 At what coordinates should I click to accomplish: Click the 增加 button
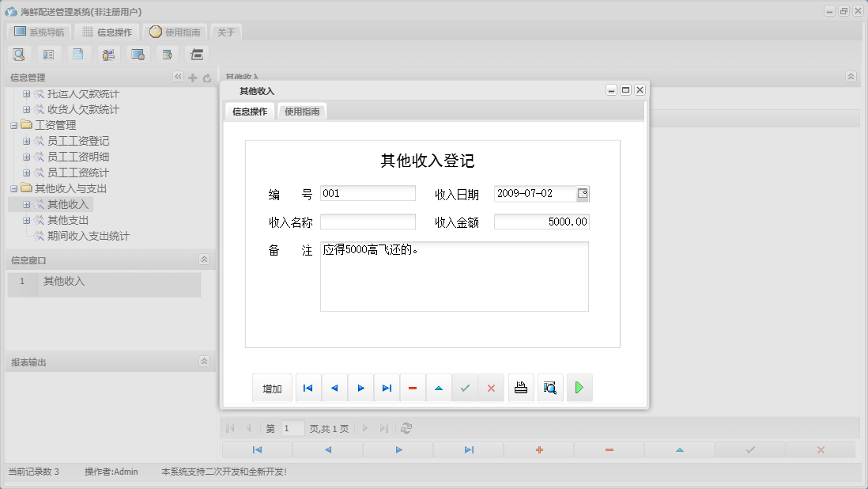(x=272, y=388)
